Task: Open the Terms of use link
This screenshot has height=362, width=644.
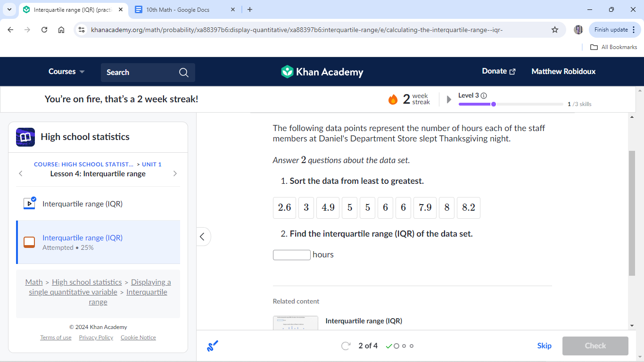Action: tap(56, 337)
